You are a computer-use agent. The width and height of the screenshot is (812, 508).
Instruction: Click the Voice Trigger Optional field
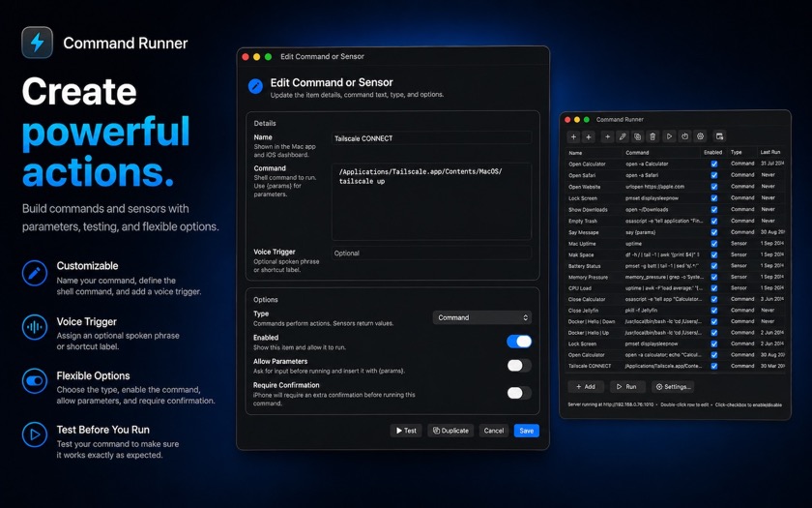click(431, 253)
